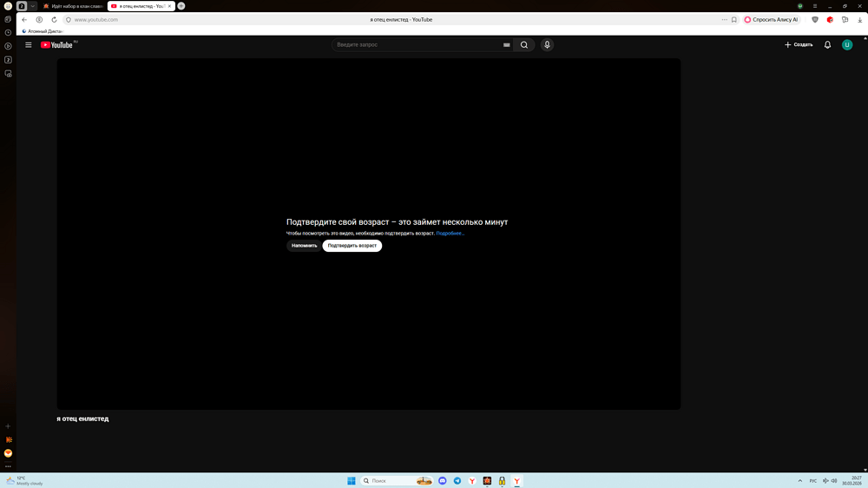
Task: Expand hidden system tray icons chevron
Action: point(799,481)
